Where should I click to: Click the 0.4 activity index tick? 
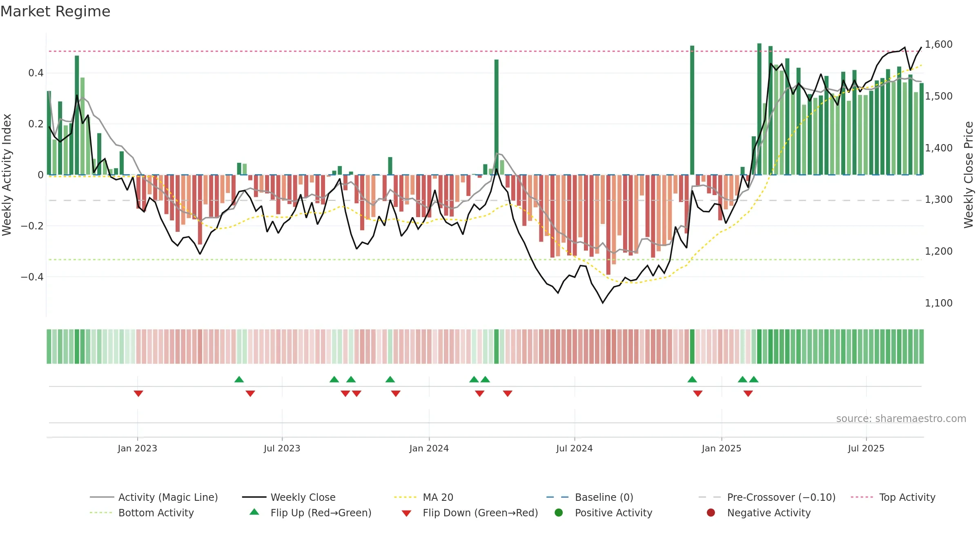point(36,73)
